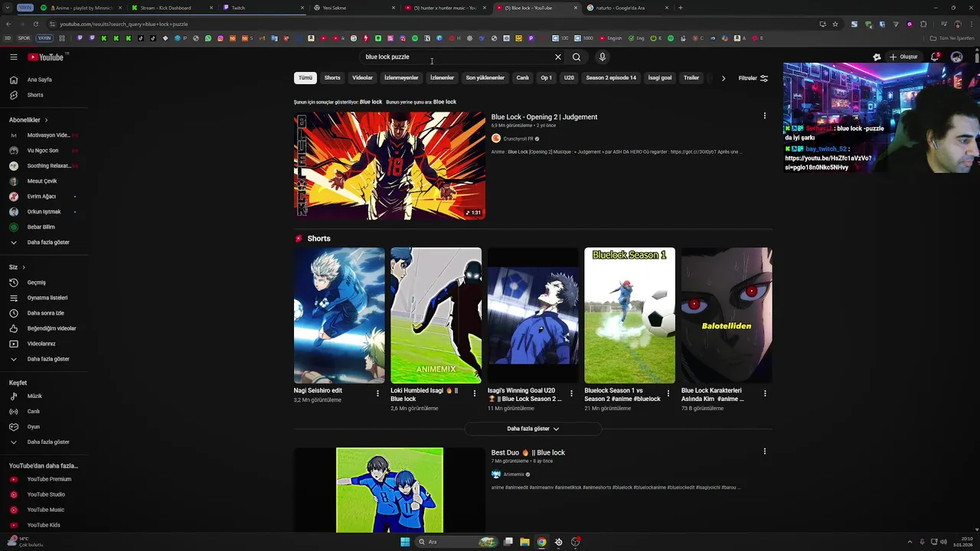Open YouTube Kids link

[x=44, y=525]
